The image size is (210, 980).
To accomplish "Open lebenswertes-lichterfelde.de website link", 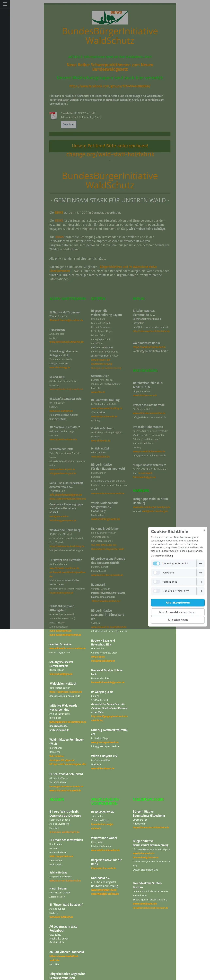I will [x=151, y=331].
